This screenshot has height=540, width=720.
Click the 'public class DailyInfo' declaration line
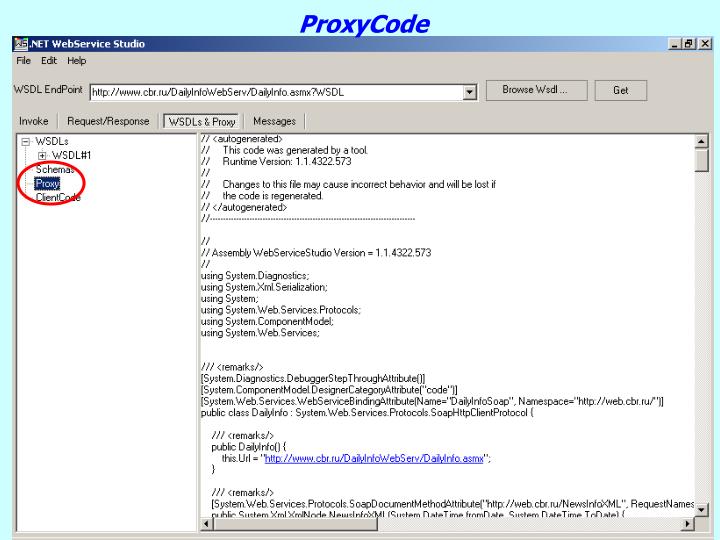367,413
